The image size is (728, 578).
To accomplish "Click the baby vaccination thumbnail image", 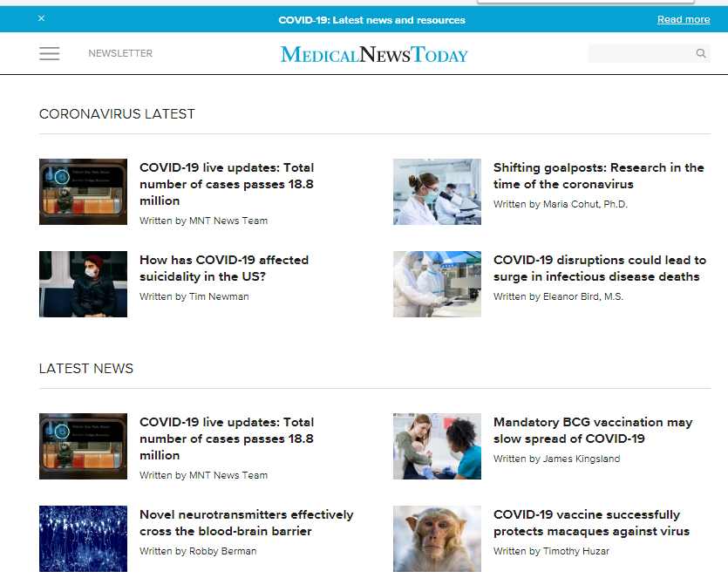I will pyautogui.click(x=437, y=446).
